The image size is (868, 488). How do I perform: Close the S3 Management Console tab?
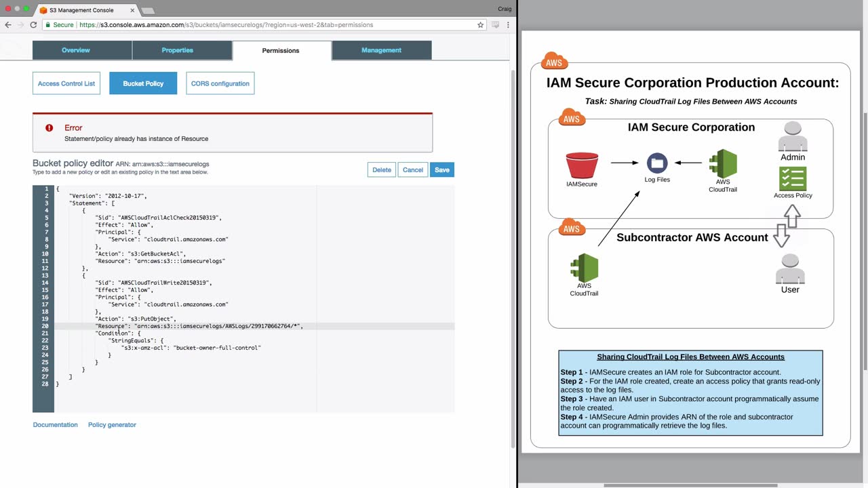pyautogui.click(x=132, y=10)
